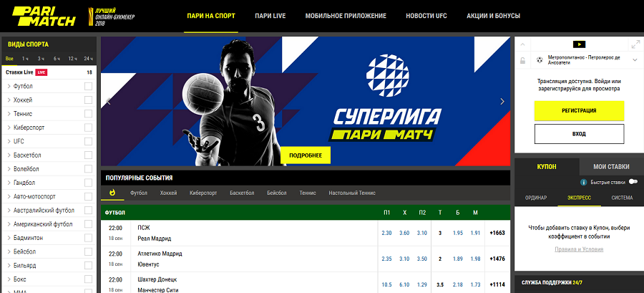The width and height of the screenshot is (644, 293).
Task: Go to previous banner slide arrow
Action: [x=109, y=102]
